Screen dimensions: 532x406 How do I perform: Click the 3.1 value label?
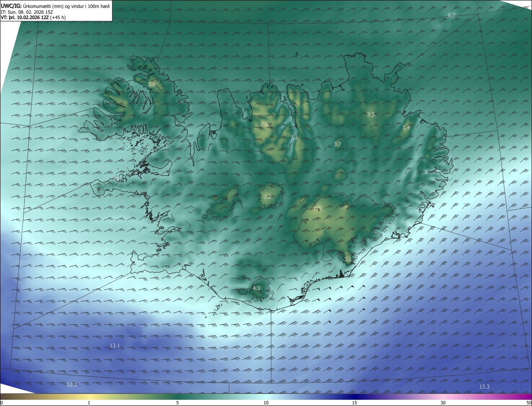(x=348, y=259)
